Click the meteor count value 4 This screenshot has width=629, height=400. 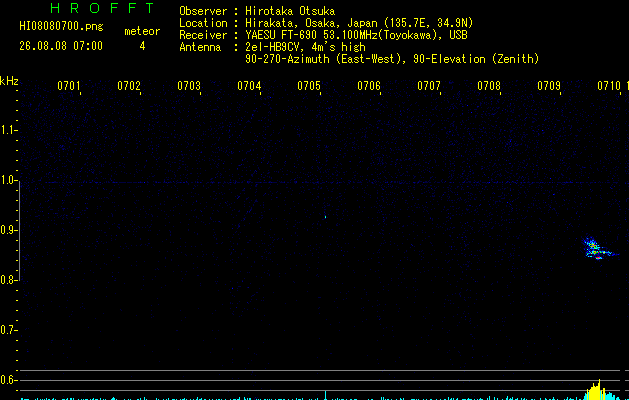(x=142, y=46)
